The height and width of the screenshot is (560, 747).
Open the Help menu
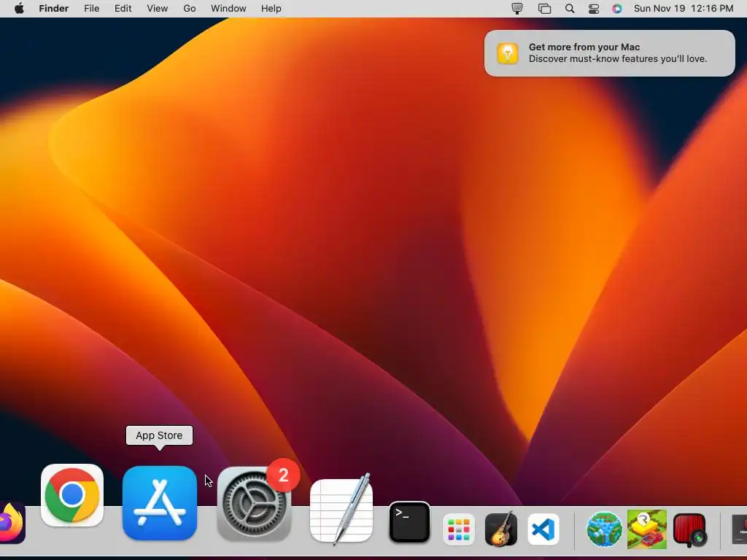click(x=271, y=8)
